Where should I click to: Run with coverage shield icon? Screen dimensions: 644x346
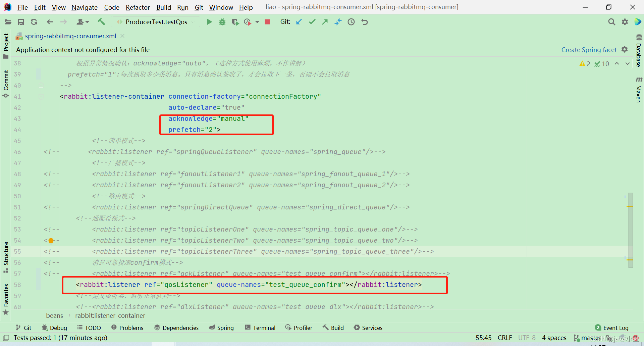pos(235,22)
